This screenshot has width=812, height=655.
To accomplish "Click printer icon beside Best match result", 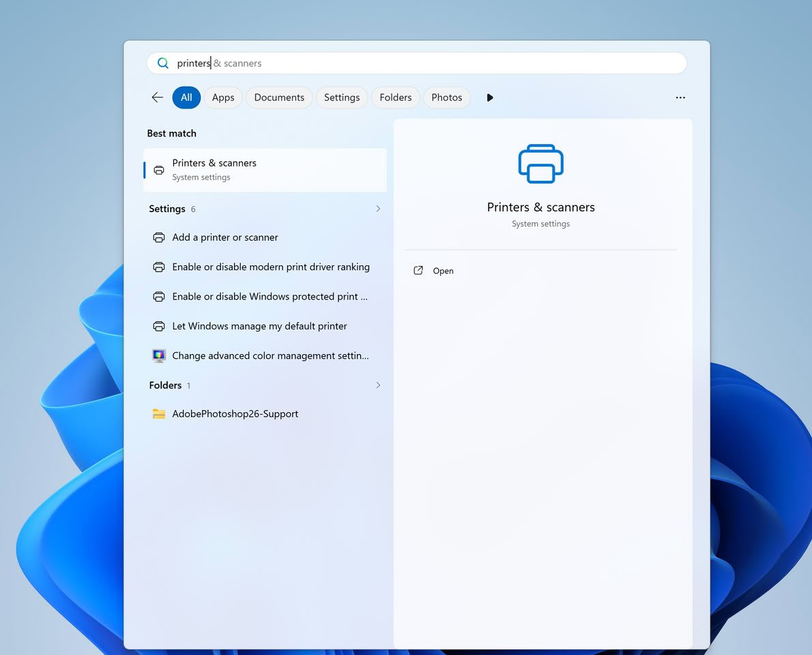I will tap(159, 171).
